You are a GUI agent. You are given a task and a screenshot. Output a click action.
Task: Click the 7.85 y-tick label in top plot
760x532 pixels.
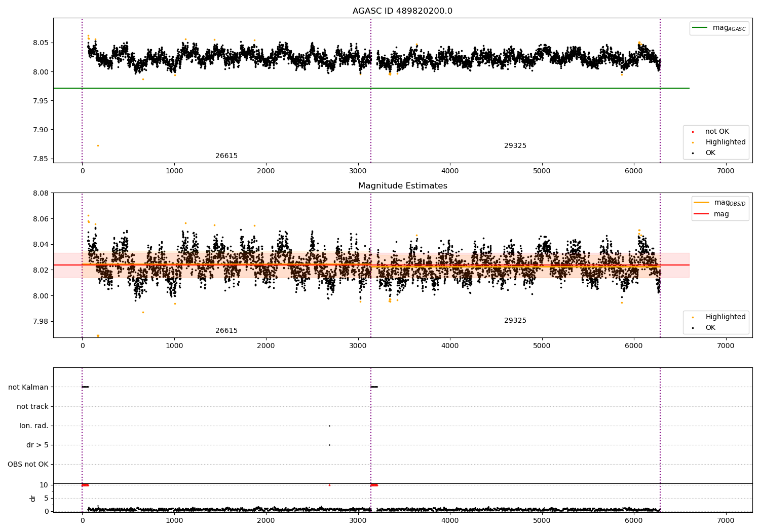tap(42, 159)
